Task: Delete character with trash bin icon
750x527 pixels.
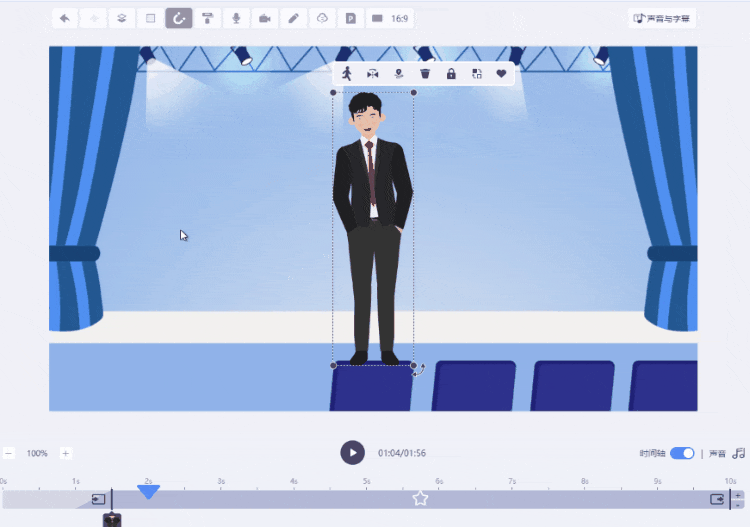Action: 425,74
